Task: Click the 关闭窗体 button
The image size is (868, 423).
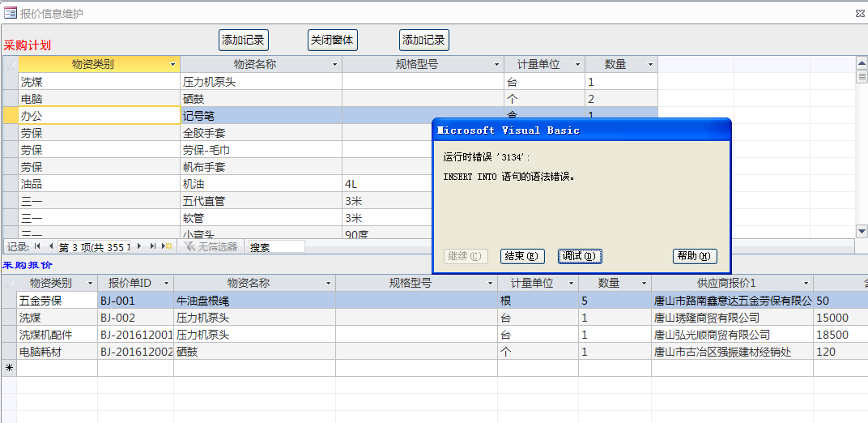Action: (x=332, y=40)
